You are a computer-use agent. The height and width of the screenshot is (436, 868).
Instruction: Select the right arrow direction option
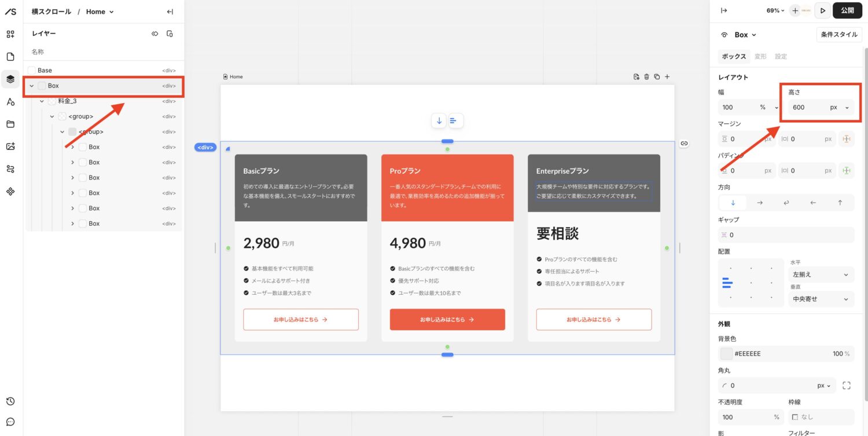(760, 203)
